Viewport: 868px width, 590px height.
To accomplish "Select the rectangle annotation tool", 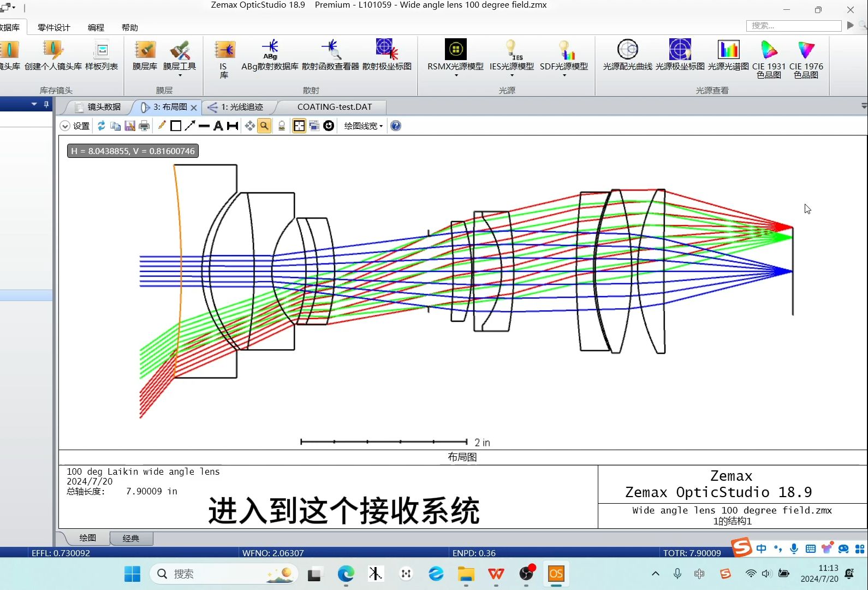I will 176,126.
